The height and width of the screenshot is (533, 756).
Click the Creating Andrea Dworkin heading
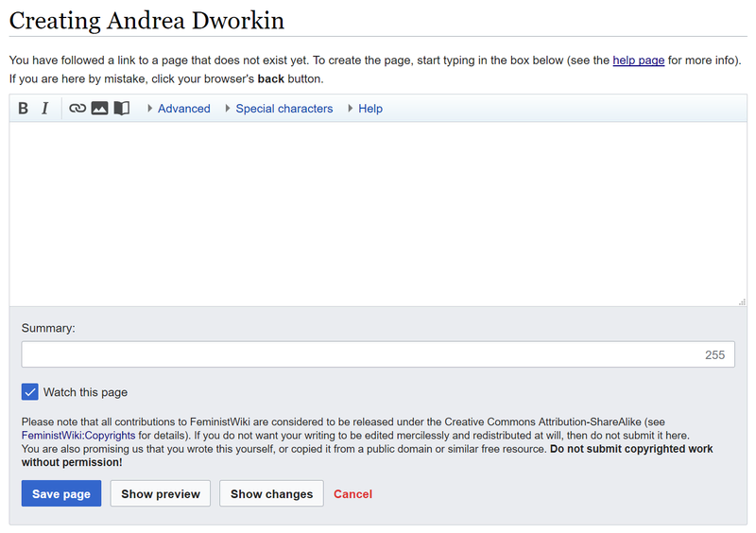click(146, 21)
